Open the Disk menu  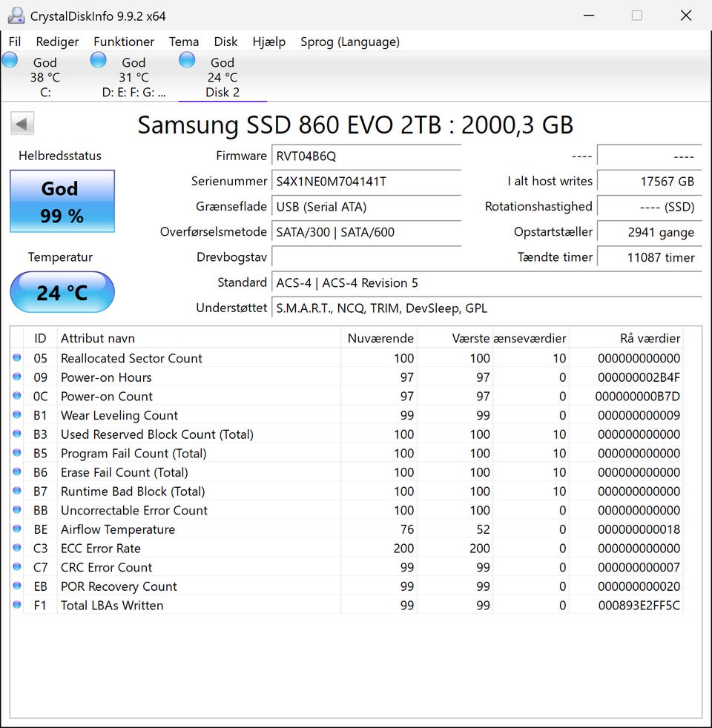(x=225, y=42)
